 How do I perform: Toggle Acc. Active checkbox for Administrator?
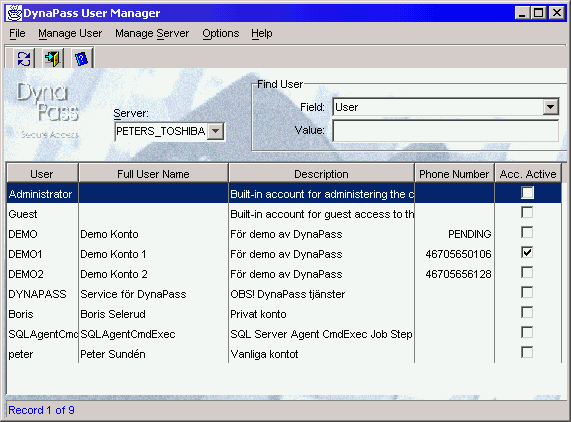[x=527, y=193]
